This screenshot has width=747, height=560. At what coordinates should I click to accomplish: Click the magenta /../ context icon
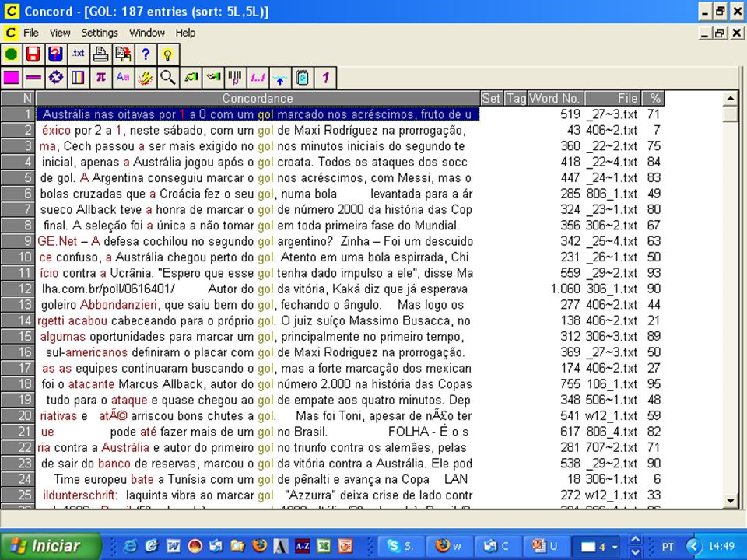point(258,77)
